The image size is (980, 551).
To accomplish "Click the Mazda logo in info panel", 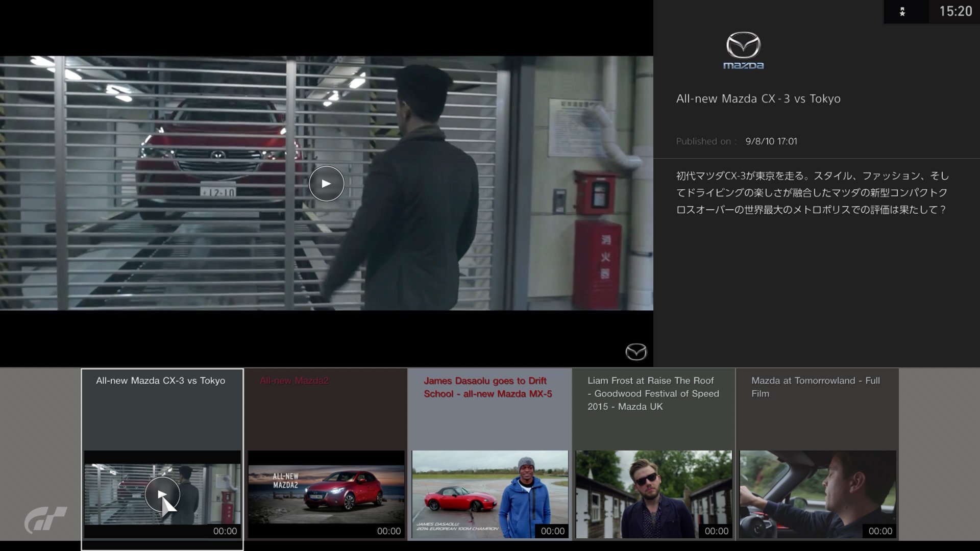I will 743,51.
